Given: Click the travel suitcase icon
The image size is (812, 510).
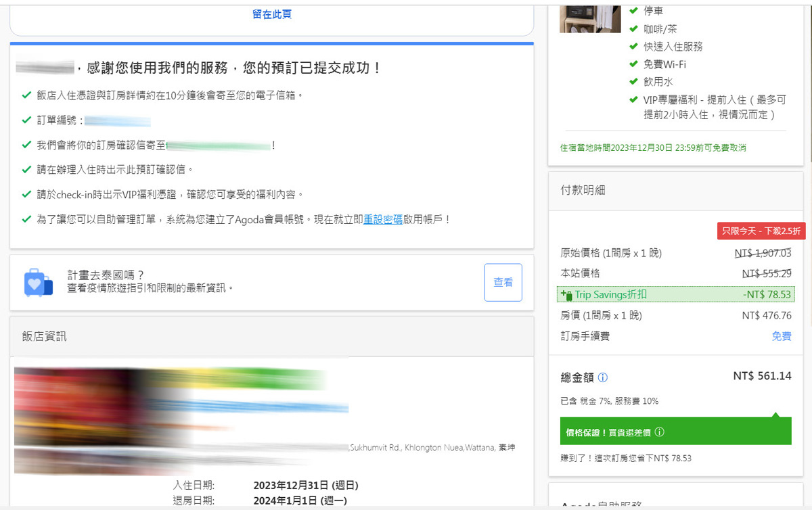Looking at the screenshot, I should click(39, 282).
